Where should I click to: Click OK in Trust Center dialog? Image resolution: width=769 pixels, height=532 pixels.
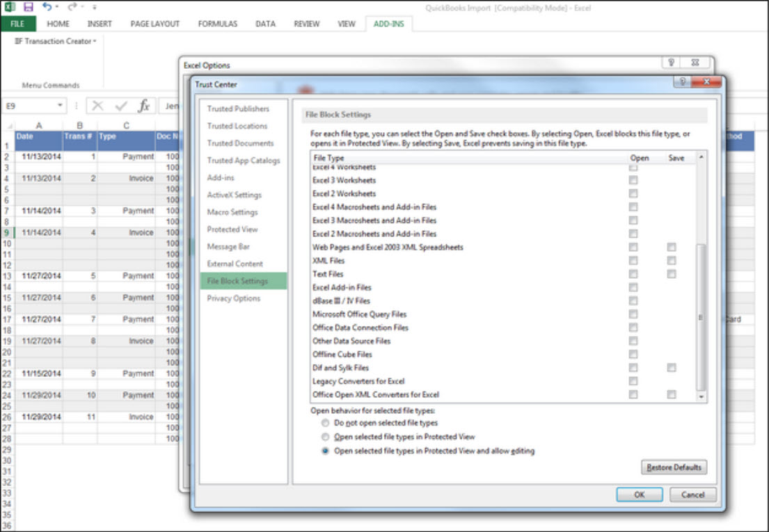[x=640, y=494]
